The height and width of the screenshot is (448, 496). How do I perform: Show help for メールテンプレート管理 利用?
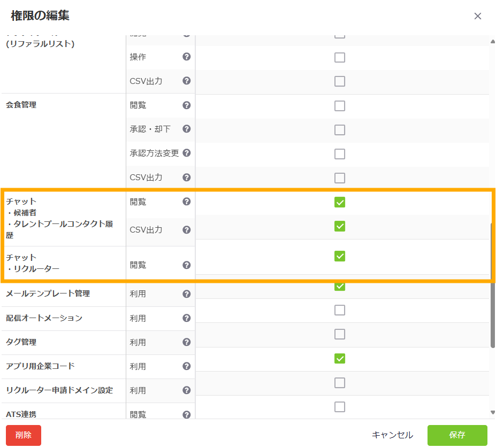tap(187, 293)
